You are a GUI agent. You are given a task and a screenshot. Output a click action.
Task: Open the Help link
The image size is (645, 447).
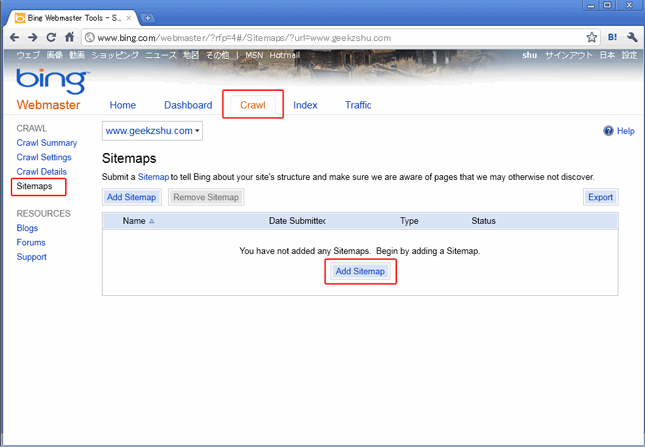tap(626, 131)
